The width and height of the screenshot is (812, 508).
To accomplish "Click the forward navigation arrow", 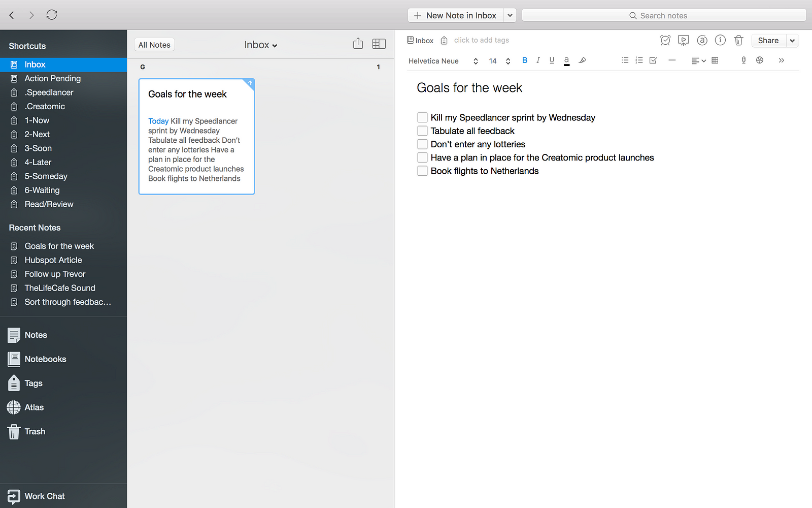I will [31, 15].
